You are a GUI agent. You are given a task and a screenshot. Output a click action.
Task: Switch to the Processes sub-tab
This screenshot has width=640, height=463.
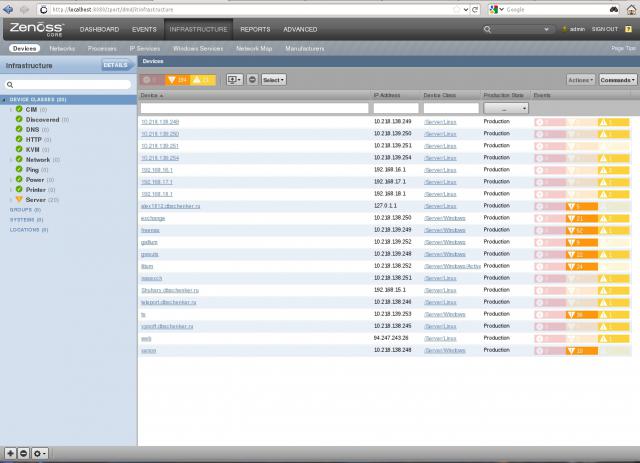pos(102,49)
